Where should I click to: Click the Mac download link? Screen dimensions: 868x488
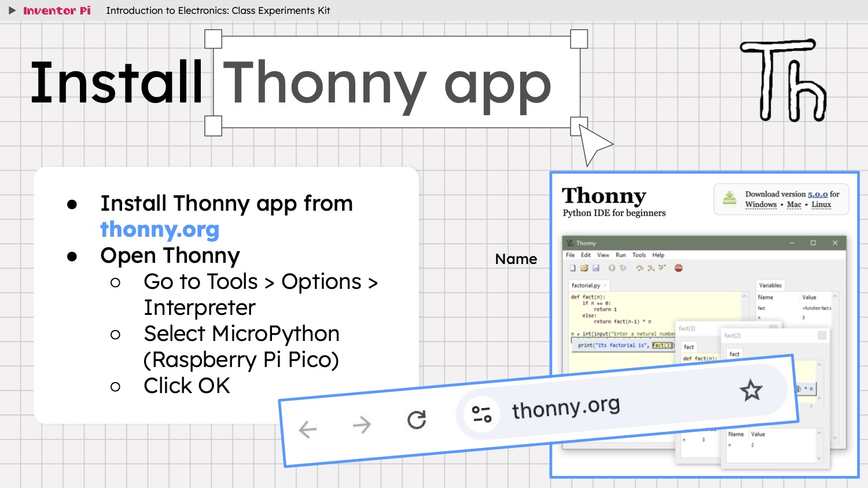coord(794,204)
